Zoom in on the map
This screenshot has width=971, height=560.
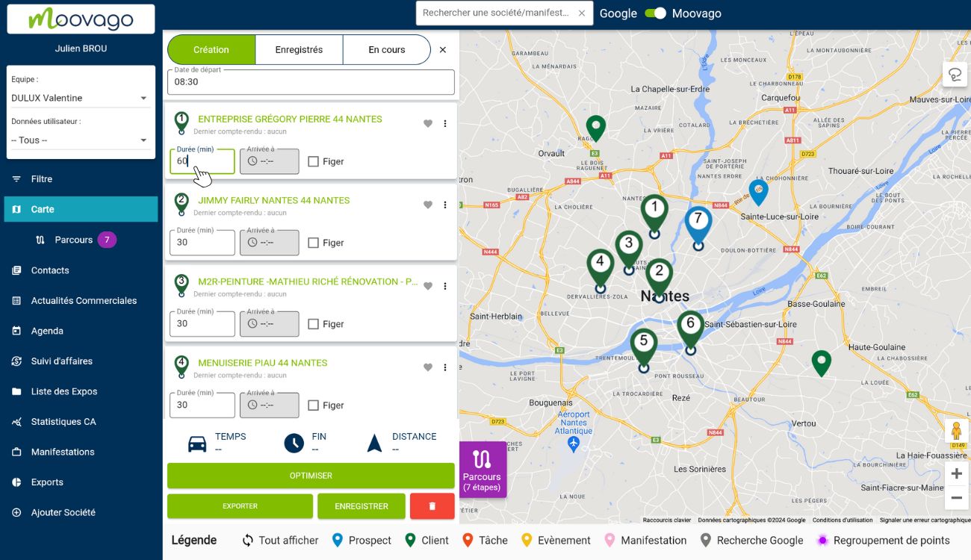click(x=956, y=473)
